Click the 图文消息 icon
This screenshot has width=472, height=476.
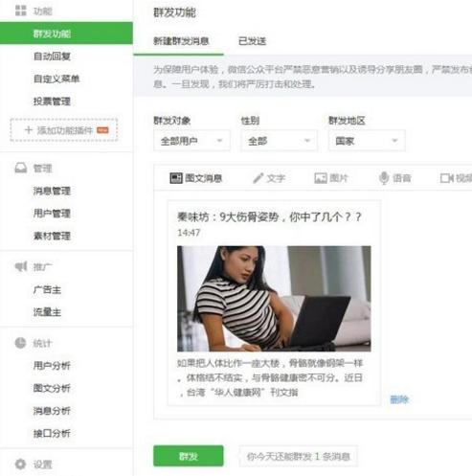point(176,178)
